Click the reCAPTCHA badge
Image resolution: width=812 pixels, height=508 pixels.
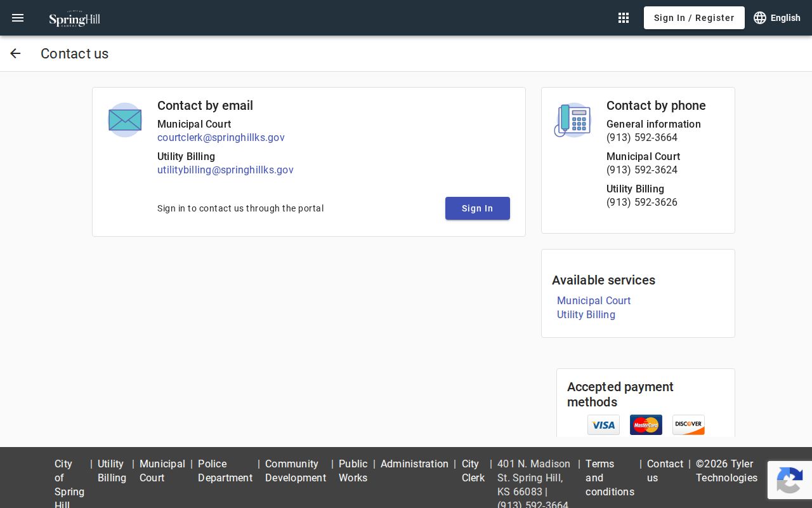(790, 480)
